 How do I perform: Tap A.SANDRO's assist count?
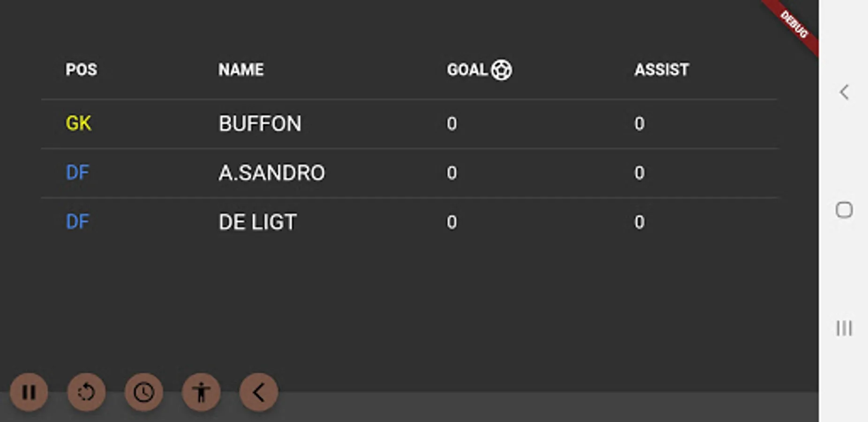click(639, 173)
